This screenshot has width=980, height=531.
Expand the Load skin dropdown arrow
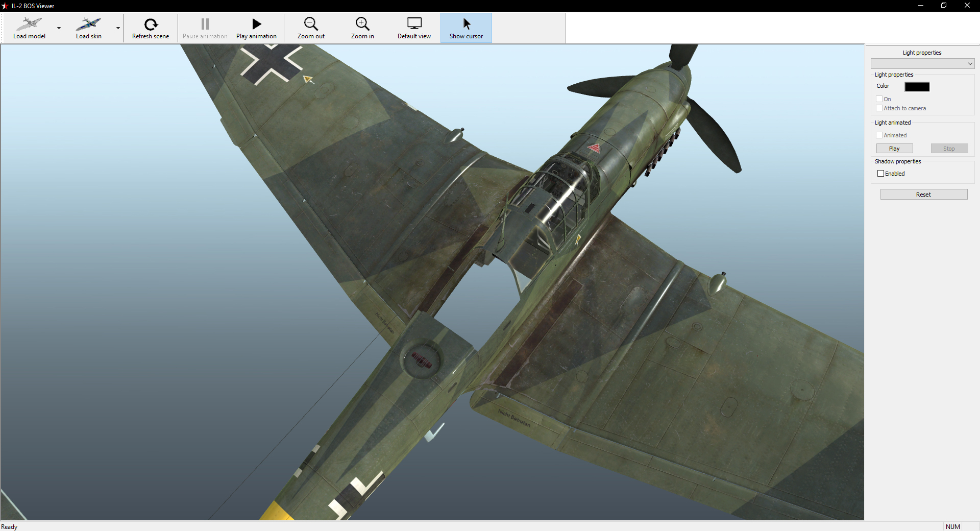tap(118, 28)
